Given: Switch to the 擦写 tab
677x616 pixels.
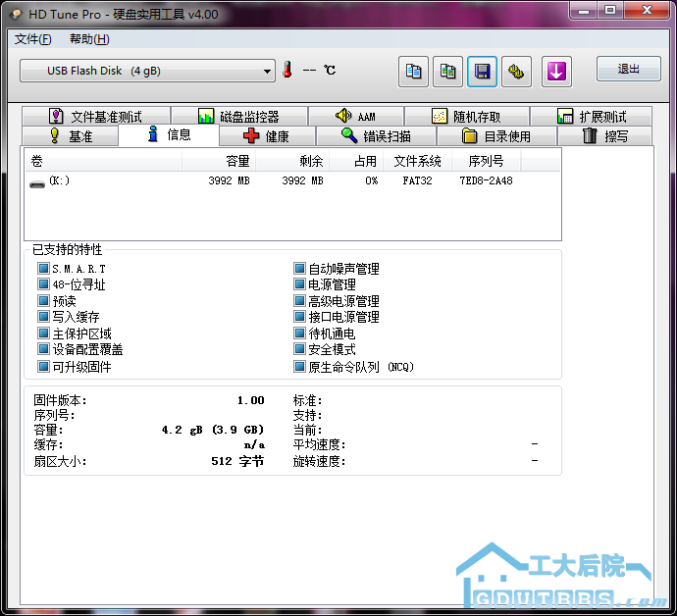Looking at the screenshot, I should (605, 136).
